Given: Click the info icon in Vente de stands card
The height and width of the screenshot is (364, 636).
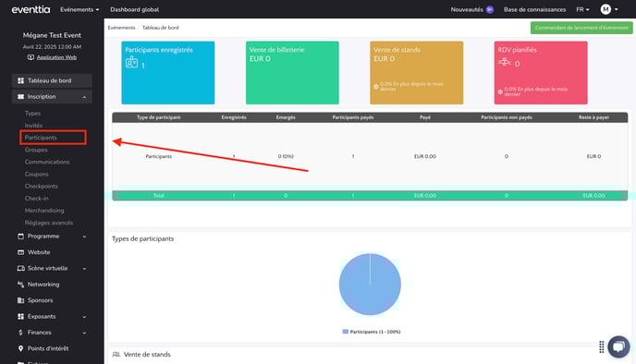Looking at the screenshot, I should pyautogui.click(x=376, y=86).
